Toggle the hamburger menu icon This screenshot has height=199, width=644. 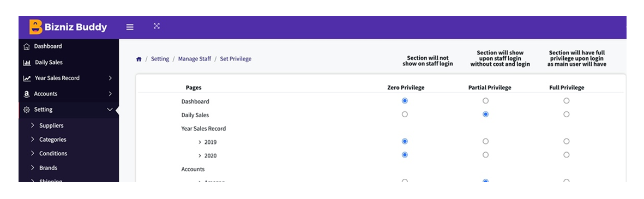click(130, 27)
